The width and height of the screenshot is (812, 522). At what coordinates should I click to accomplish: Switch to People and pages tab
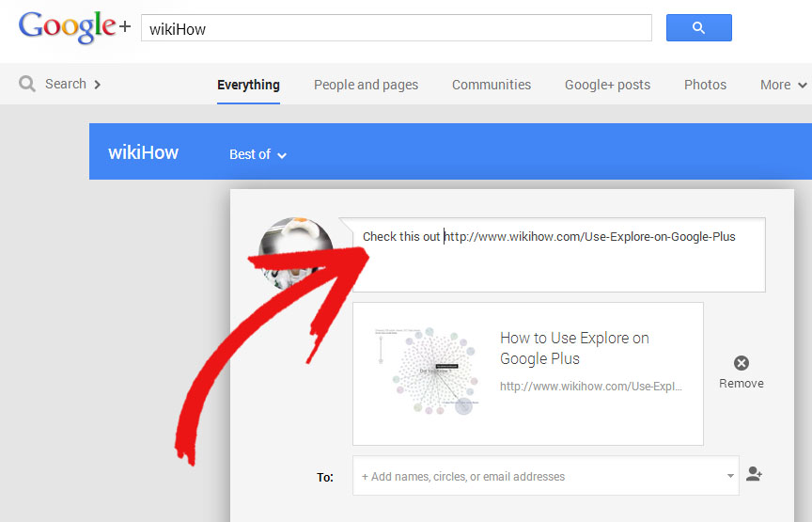[x=366, y=85]
